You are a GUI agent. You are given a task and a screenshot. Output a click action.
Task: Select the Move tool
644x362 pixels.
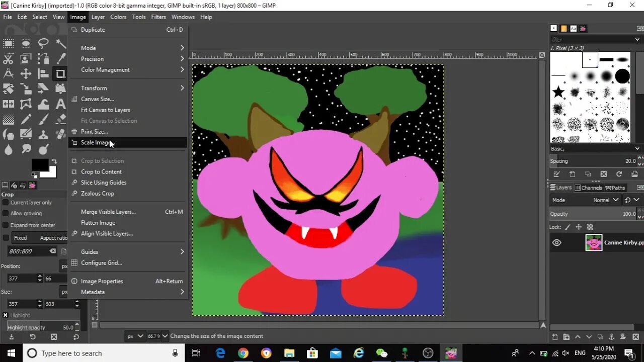coord(26,74)
